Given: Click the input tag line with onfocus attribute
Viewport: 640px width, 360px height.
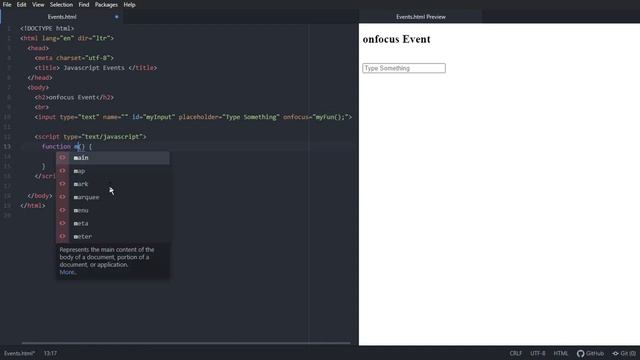Looking at the screenshot, I should (193, 117).
